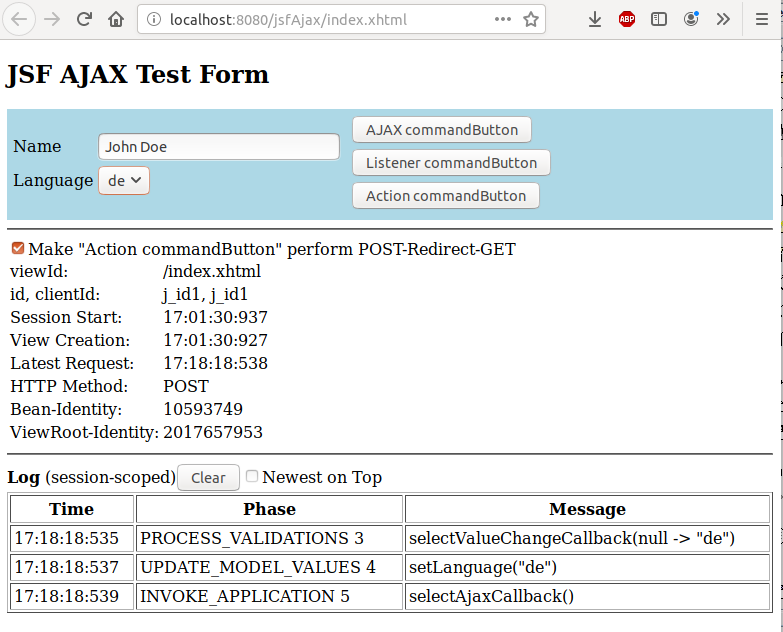View site information icon in address bar
Screen dimensions: 783x632
click(x=153, y=19)
